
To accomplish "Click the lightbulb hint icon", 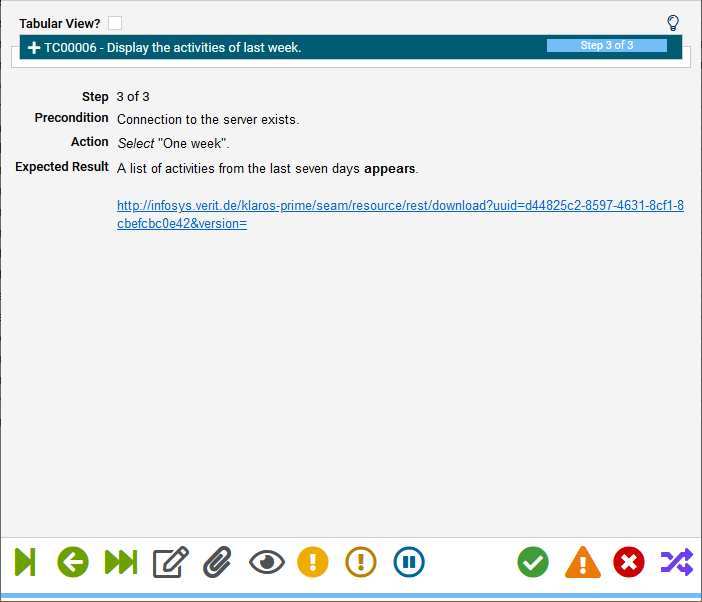I will click(673, 23).
